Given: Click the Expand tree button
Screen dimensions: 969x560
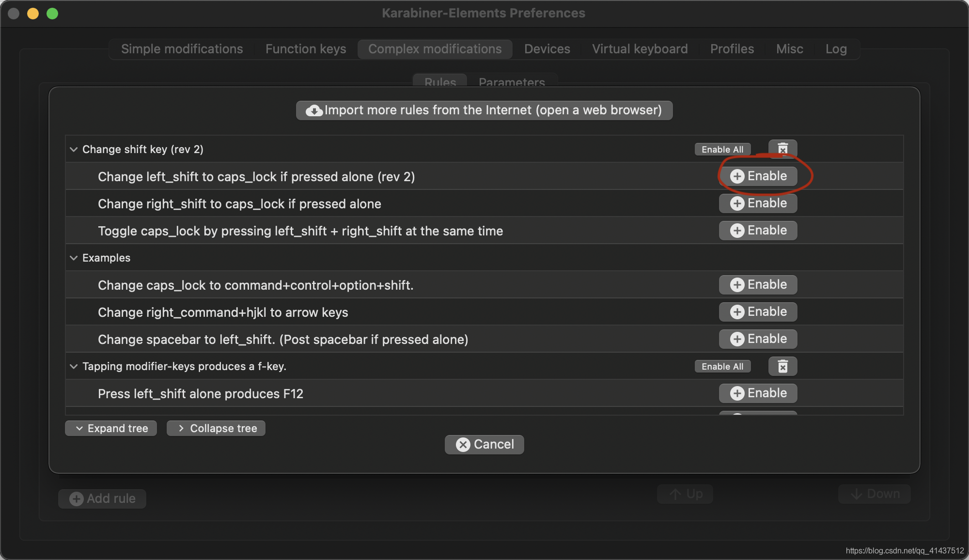Looking at the screenshot, I should tap(111, 428).
